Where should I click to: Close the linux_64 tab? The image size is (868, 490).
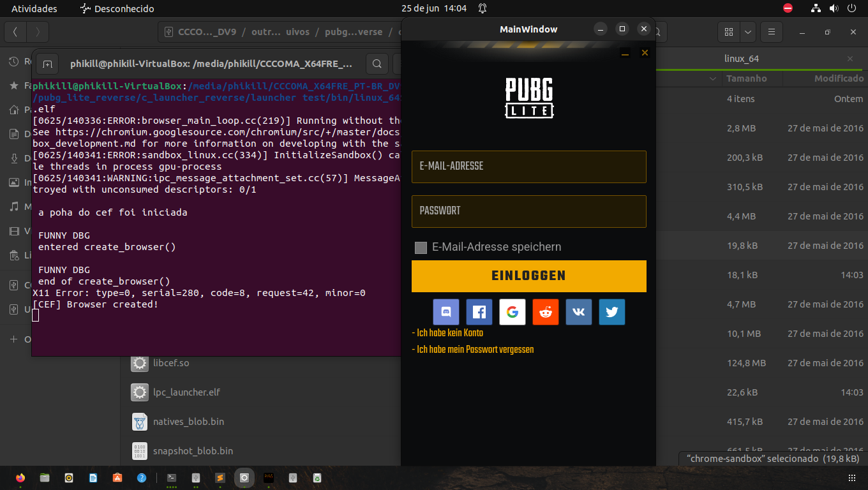point(850,59)
